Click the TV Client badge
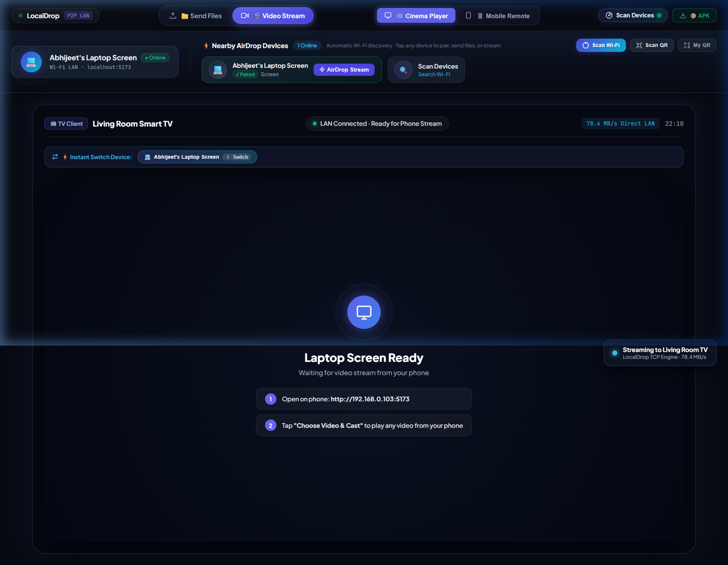 [66, 124]
